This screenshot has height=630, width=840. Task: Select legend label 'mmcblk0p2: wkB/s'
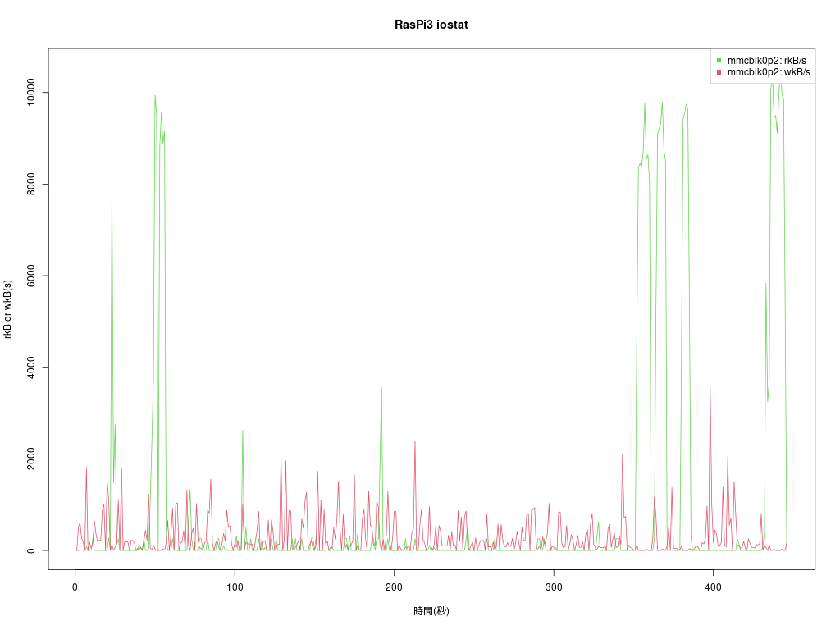[x=769, y=72]
